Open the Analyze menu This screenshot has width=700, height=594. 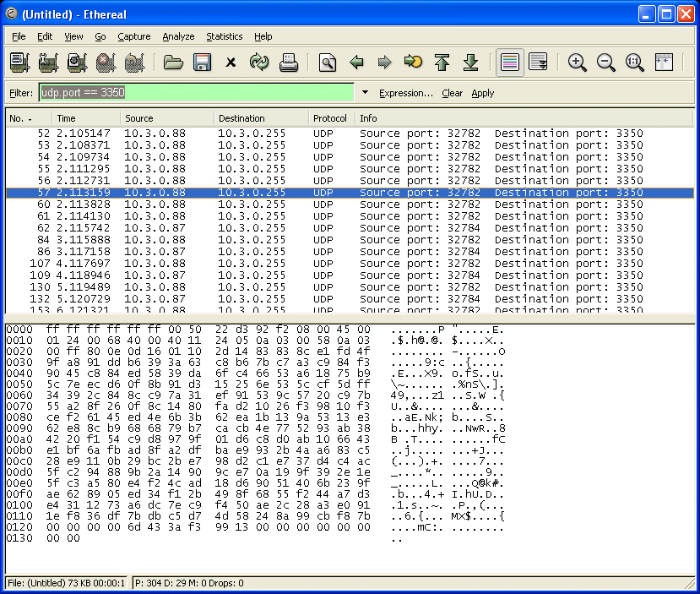[x=178, y=36]
